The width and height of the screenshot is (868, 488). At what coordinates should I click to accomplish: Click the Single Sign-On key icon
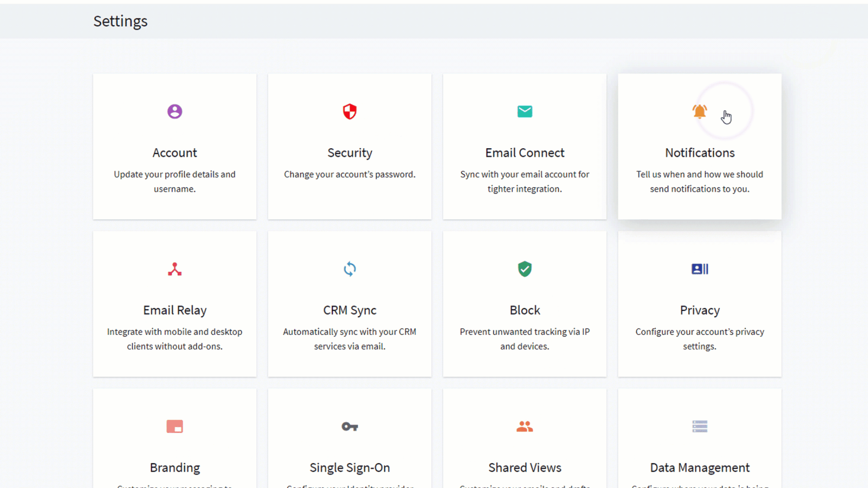coord(349,426)
